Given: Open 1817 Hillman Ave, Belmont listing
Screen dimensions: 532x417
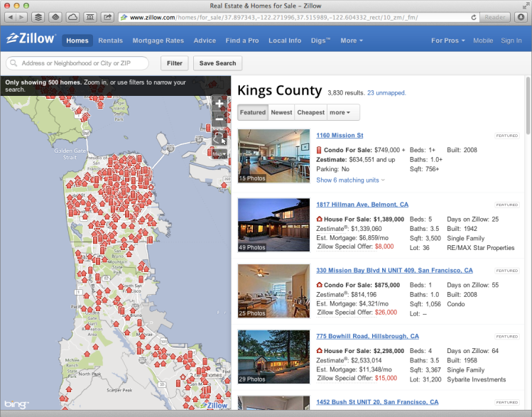Looking at the screenshot, I should (x=362, y=205).
